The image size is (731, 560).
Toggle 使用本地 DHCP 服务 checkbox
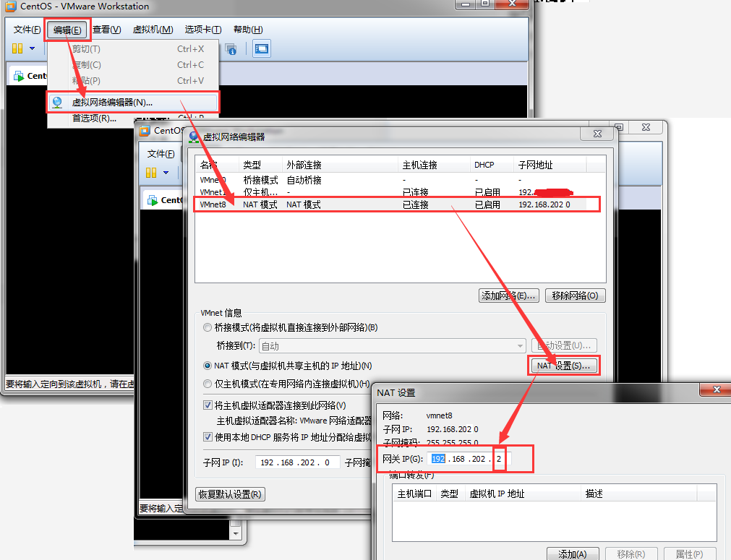coord(208,437)
